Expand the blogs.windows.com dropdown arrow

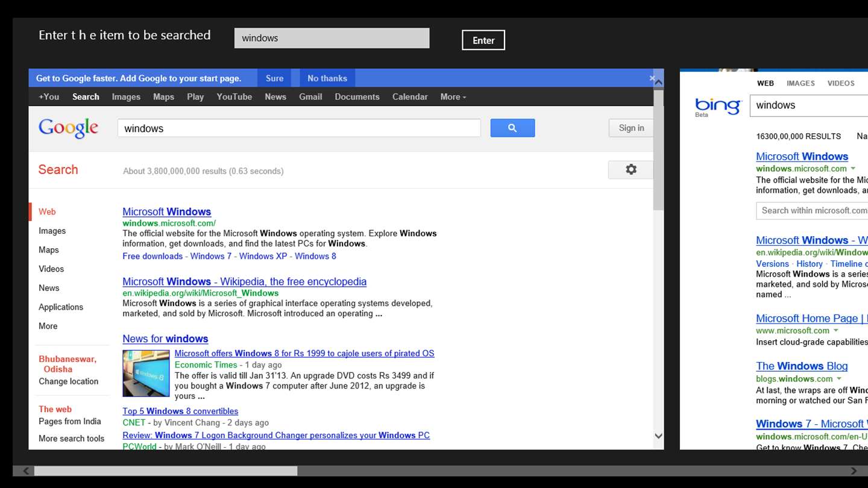tap(838, 379)
